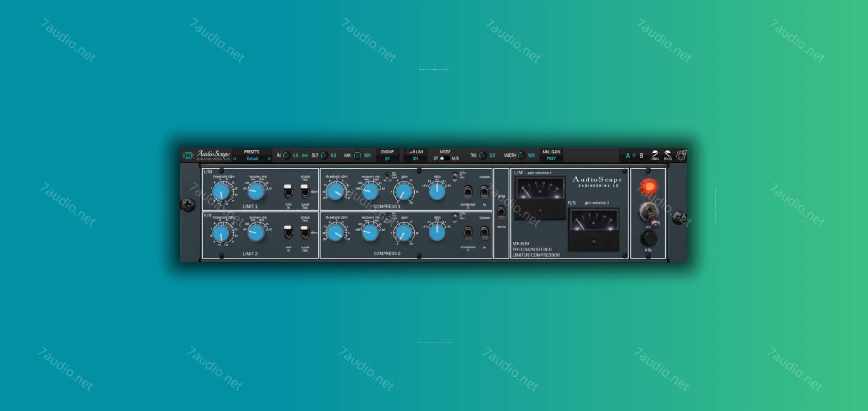Select the next preset arrow
The image size is (868, 411).
(x=270, y=158)
